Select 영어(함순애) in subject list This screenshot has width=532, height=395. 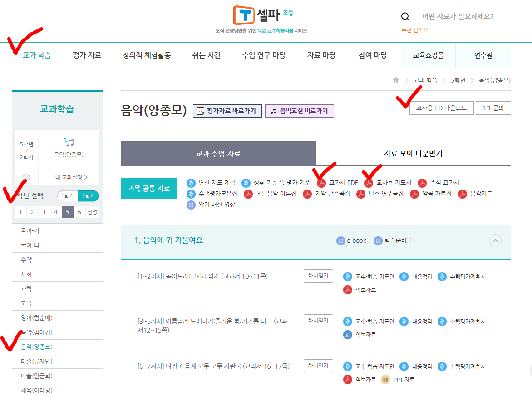coord(37,318)
